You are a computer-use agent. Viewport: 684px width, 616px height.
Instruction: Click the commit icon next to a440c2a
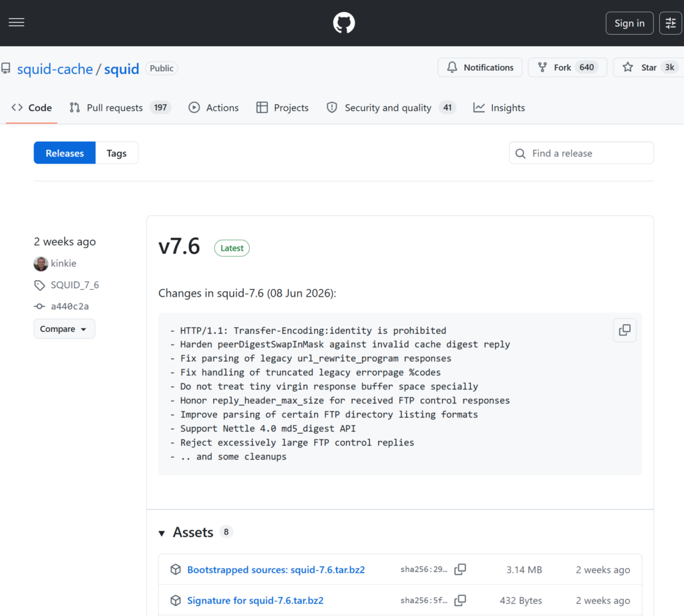39,306
